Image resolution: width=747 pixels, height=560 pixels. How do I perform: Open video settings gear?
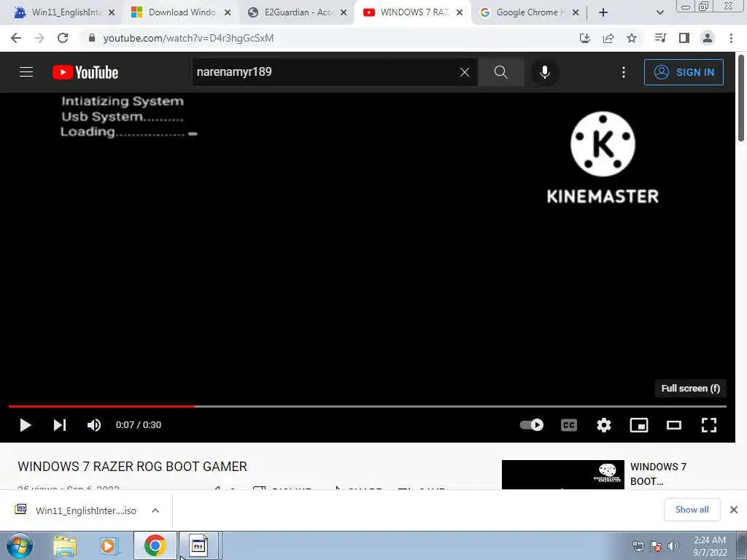(x=604, y=425)
